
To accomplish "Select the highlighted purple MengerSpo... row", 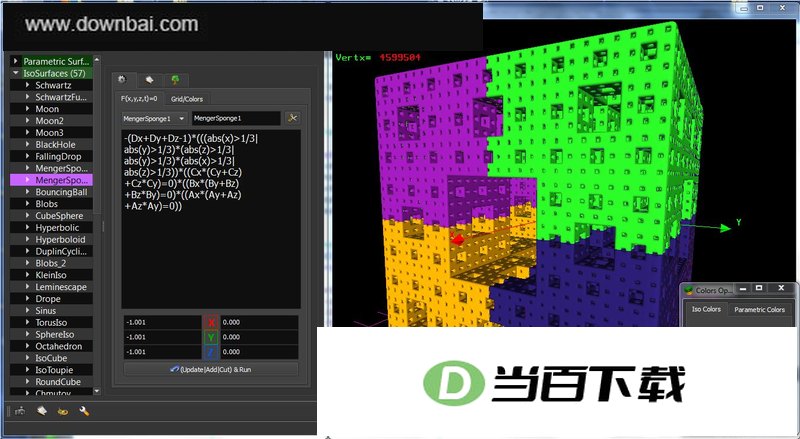I will 52,180.
